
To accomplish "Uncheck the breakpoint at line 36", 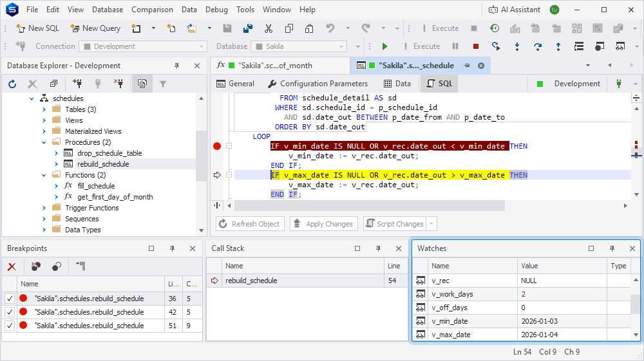I will [10, 299].
